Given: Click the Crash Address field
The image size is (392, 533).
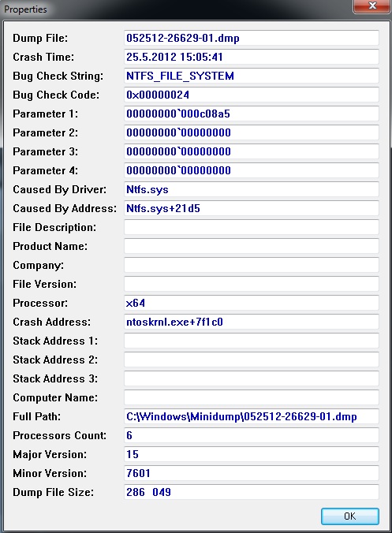Looking at the screenshot, I should coord(252,322).
